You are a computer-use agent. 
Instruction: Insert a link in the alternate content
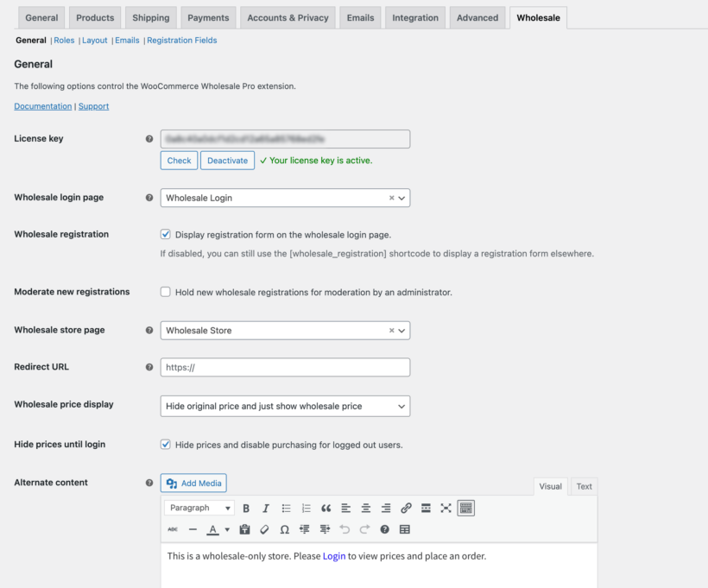(x=405, y=509)
